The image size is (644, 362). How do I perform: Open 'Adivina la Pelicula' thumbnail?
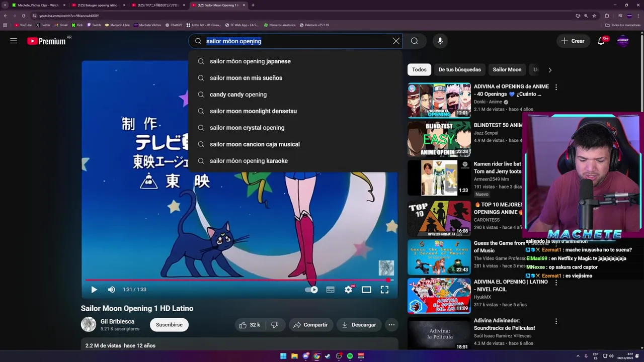tap(439, 334)
